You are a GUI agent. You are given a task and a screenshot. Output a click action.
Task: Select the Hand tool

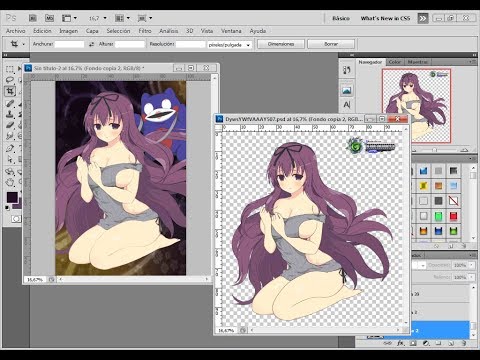(x=10, y=182)
